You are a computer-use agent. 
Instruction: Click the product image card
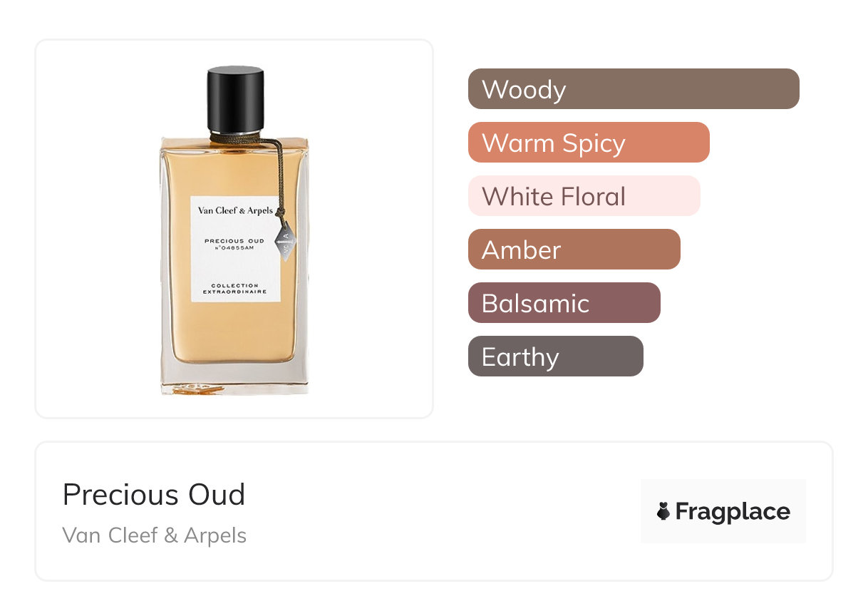234,229
